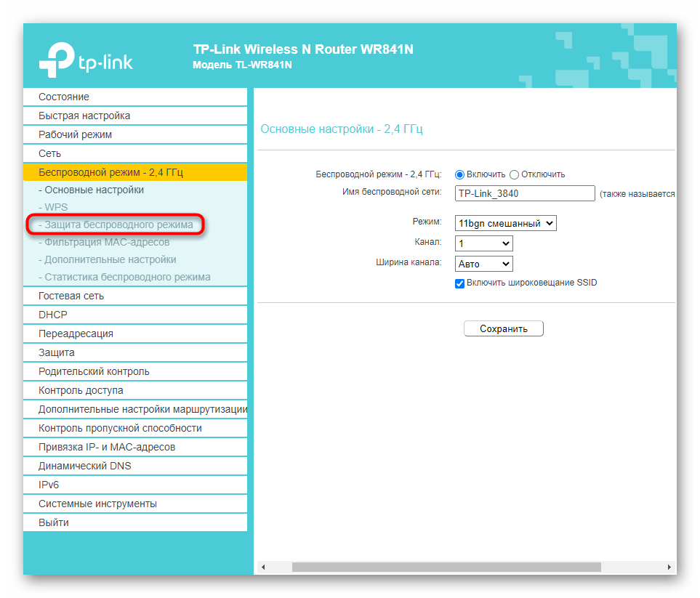Click Выйти to log out
Viewport: 700px width, 598px height.
[x=54, y=522]
